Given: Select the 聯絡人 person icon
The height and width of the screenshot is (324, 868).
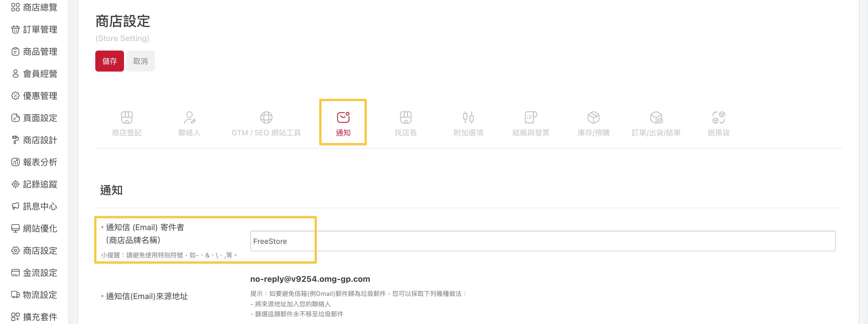Looking at the screenshot, I should click(x=189, y=118).
